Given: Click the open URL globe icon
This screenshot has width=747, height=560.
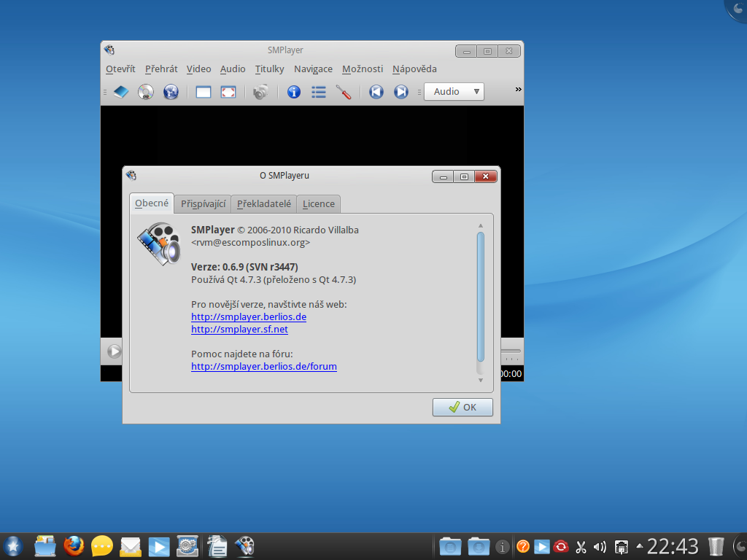Looking at the screenshot, I should [x=171, y=91].
